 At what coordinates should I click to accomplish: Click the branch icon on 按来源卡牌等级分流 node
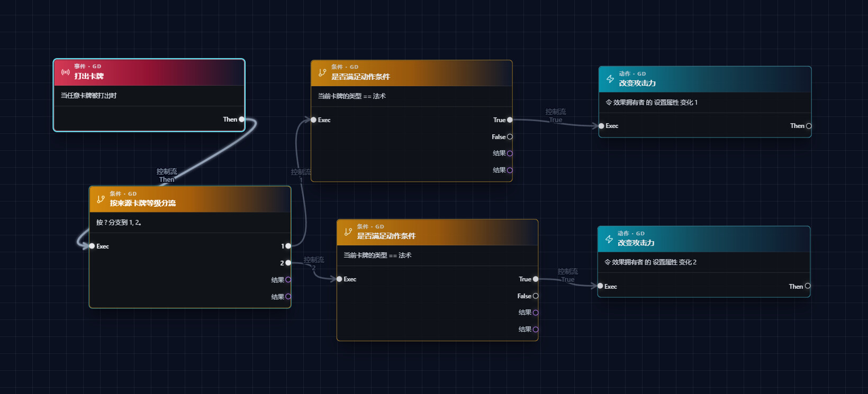[101, 199]
